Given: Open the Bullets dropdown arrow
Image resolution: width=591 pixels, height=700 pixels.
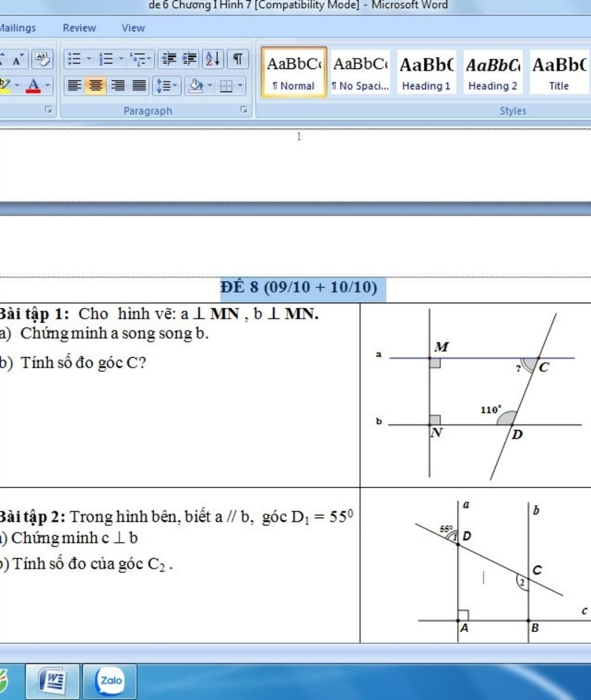Looking at the screenshot, I should [x=89, y=58].
